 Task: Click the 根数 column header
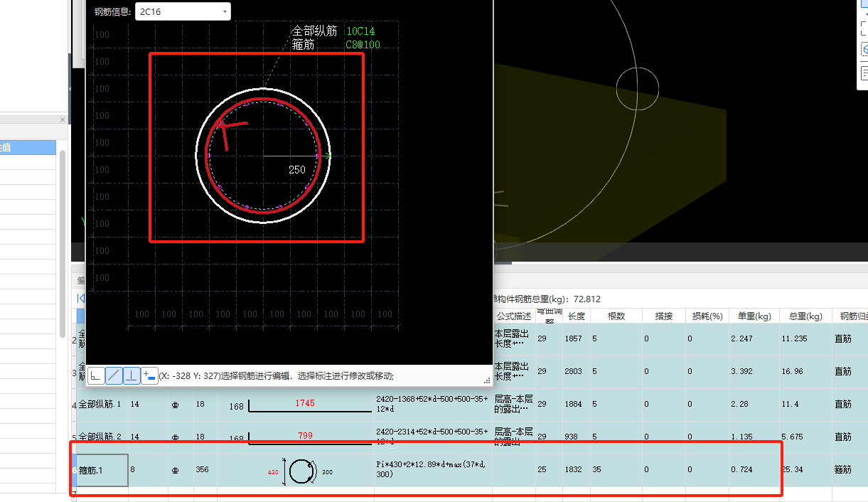616,316
